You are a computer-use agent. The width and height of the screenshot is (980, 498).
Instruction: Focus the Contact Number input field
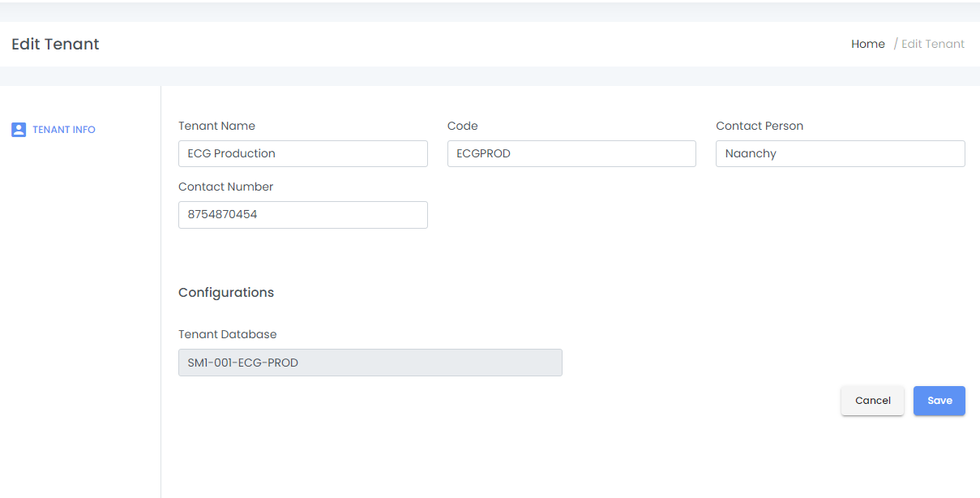coord(302,215)
